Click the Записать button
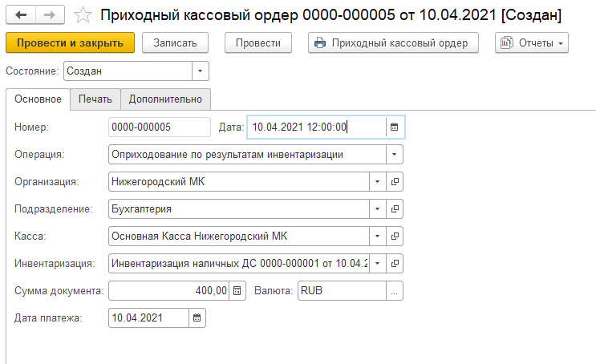Image resolution: width=596 pixels, height=364 pixels. (175, 43)
